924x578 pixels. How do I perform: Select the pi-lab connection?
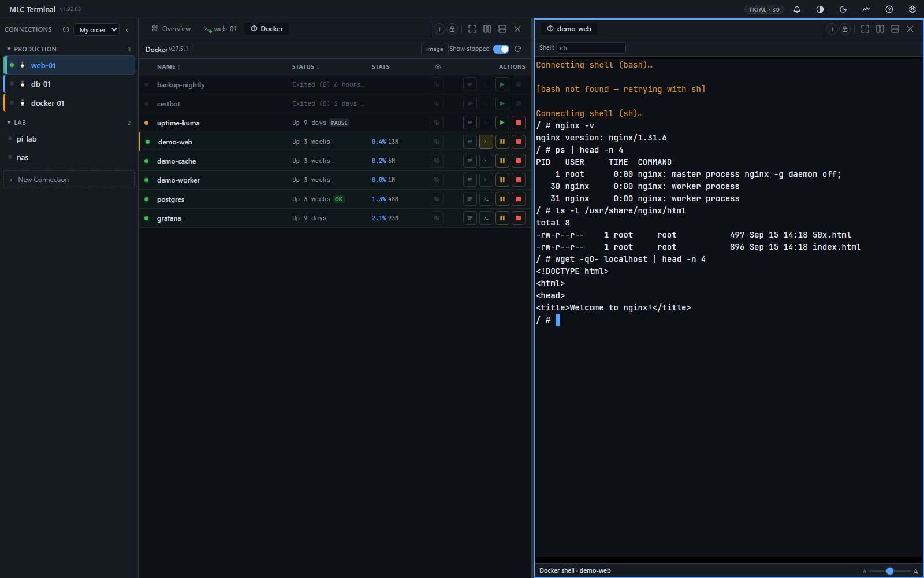[69, 139]
